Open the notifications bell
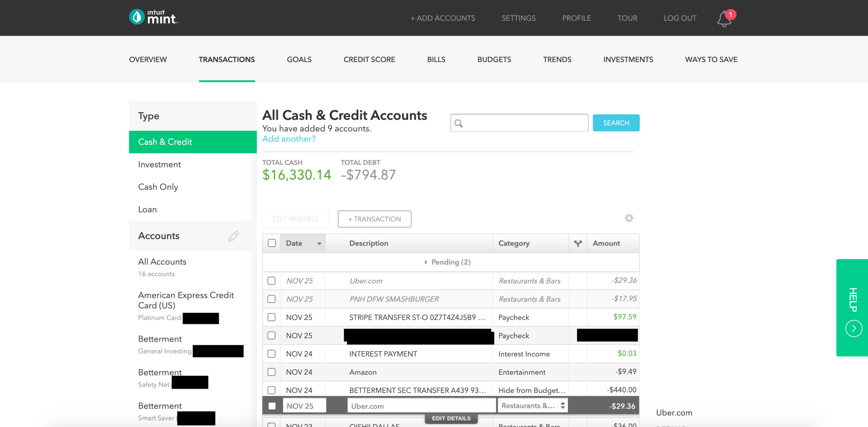 pos(724,19)
